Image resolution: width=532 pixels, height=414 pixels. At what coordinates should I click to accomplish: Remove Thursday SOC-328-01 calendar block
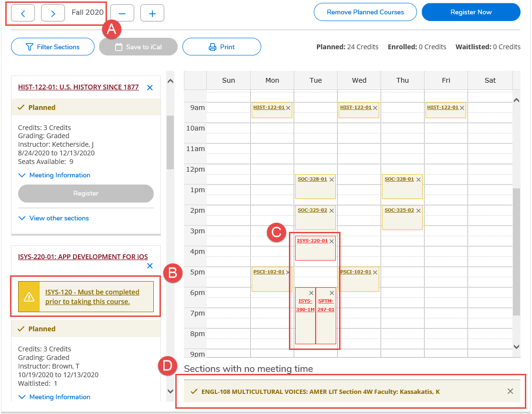[x=418, y=180]
